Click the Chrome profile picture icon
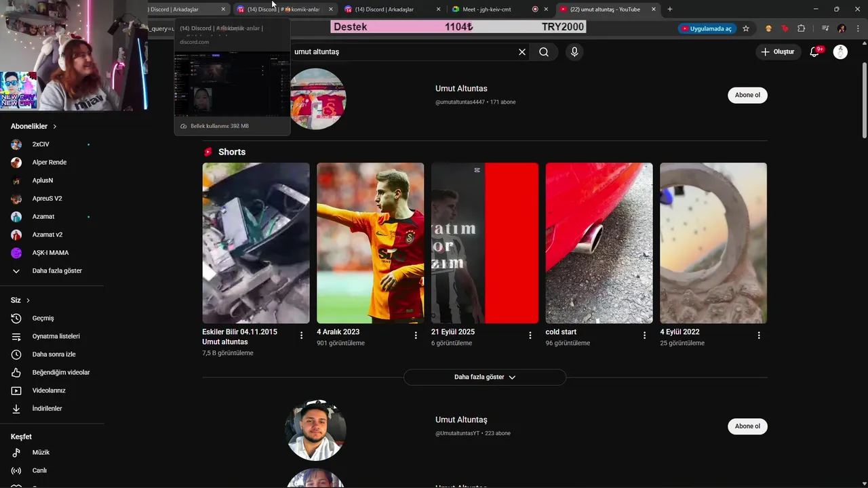Viewport: 868px width, 488px height. coord(842,28)
